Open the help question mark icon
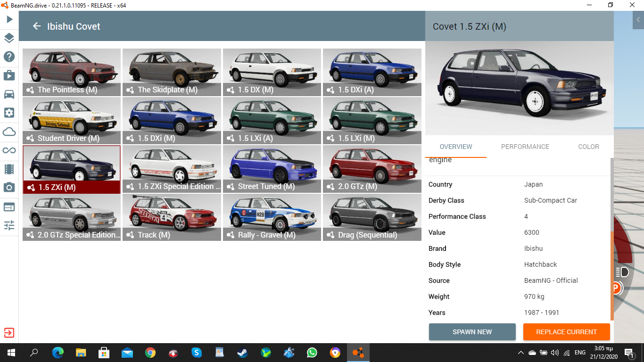Viewport: 644px width, 362px height. [x=9, y=57]
